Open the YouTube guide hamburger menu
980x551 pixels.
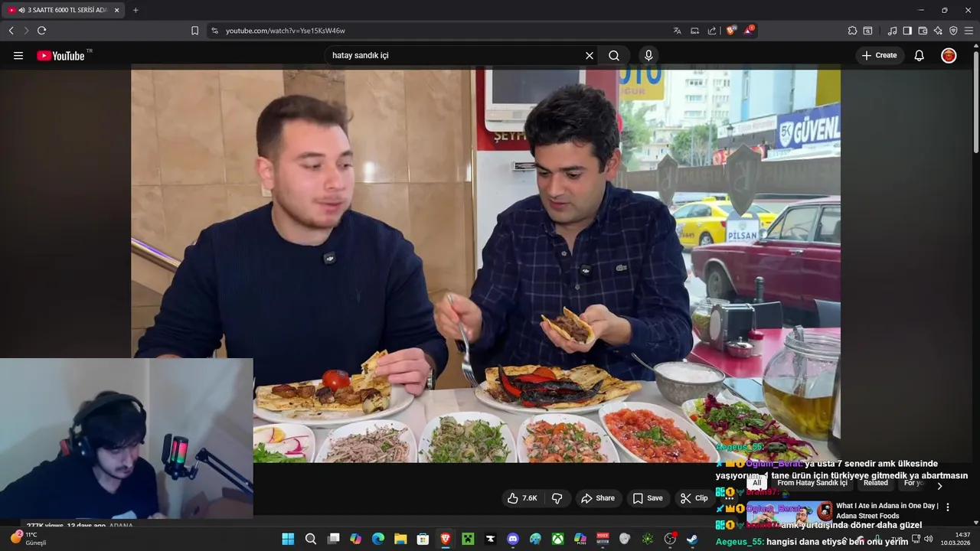point(18,56)
